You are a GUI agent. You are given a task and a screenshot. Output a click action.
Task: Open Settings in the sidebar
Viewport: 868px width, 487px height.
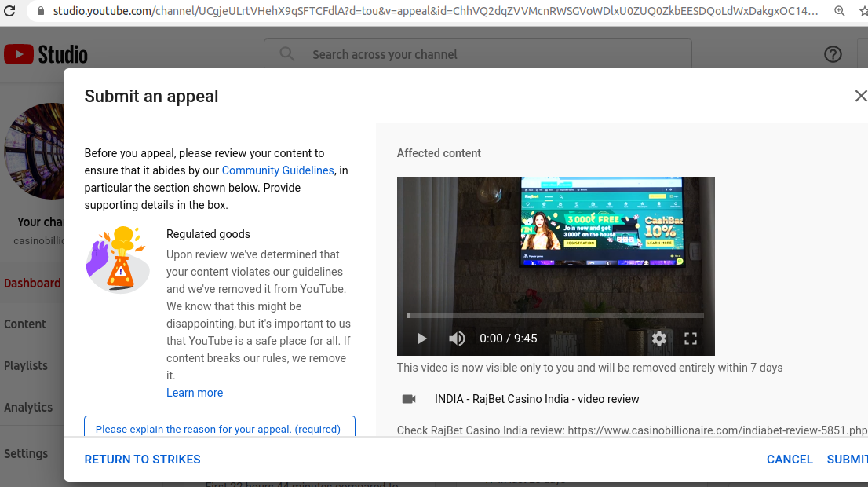coord(26,454)
